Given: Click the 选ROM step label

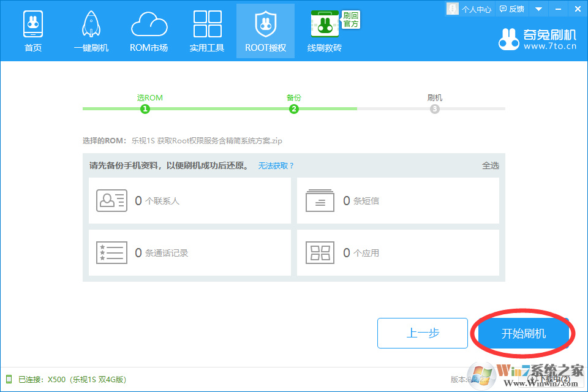Looking at the screenshot, I should click(149, 98).
